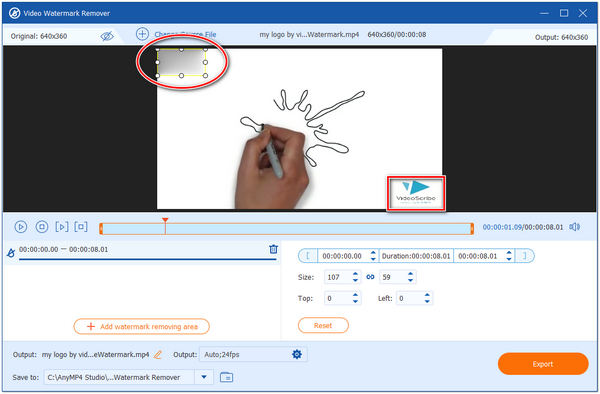Click the watermark remover brush icon on segment row
The image size is (600, 394).
pyautogui.click(x=11, y=253)
